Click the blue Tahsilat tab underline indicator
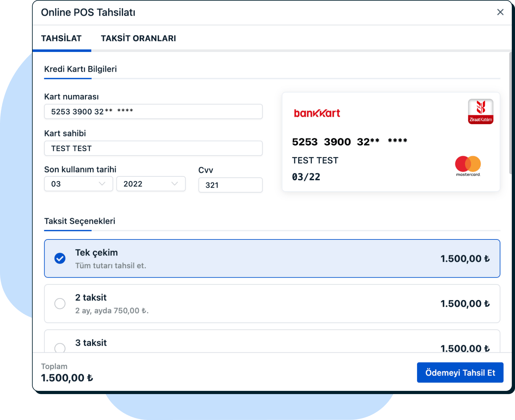This screenshot has height=420, width=515. [62, 50]
